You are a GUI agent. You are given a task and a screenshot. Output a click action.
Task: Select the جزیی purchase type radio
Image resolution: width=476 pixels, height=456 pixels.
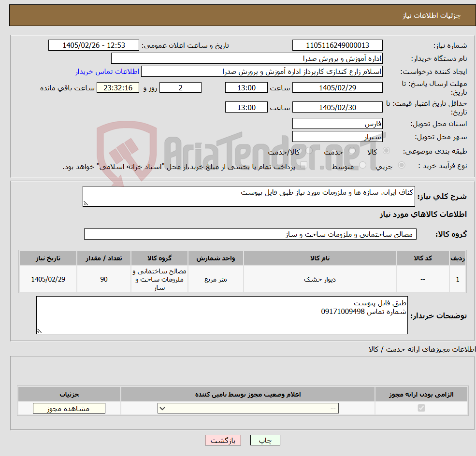[401, 165]
